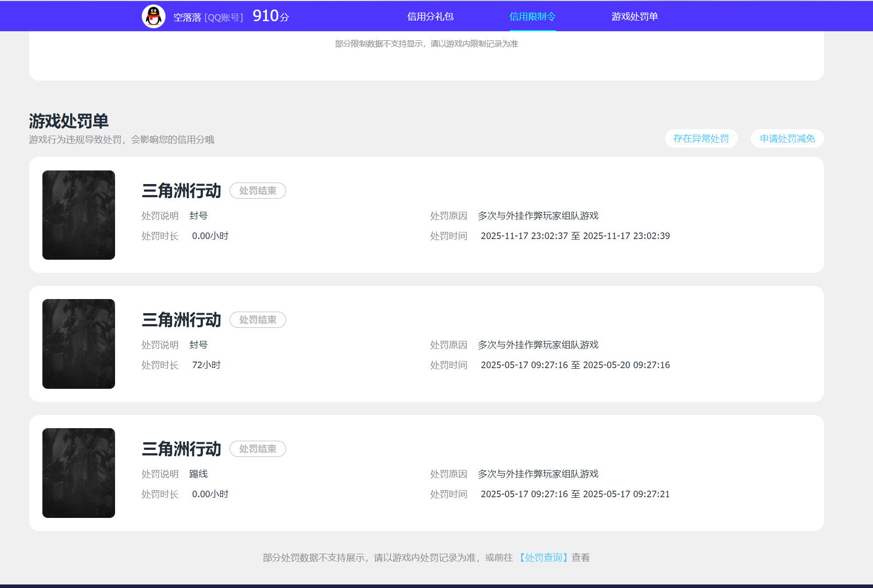Click 三角洲行动 title on the 72小时 card
873x588 pixels.
coord(182,320)
